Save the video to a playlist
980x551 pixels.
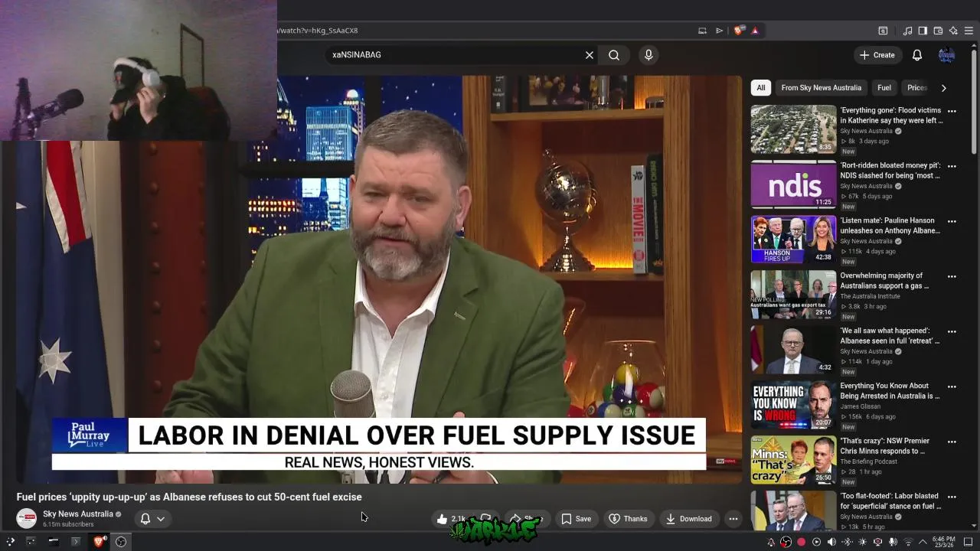pos(576,519)
